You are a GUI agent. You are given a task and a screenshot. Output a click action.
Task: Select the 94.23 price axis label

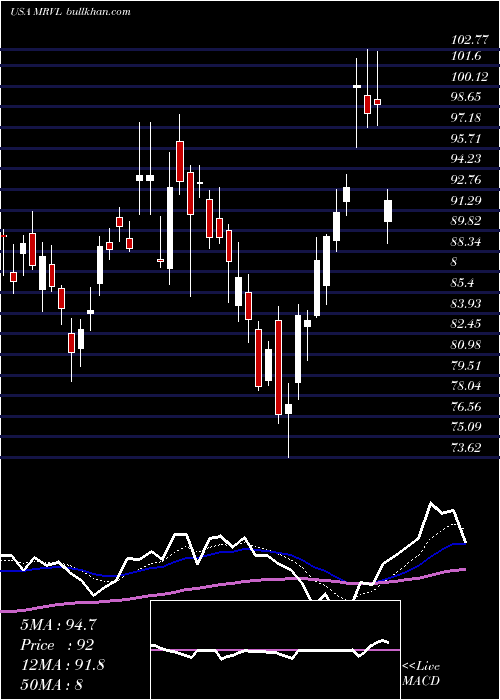pyautogui.click(x=466, y=159)
